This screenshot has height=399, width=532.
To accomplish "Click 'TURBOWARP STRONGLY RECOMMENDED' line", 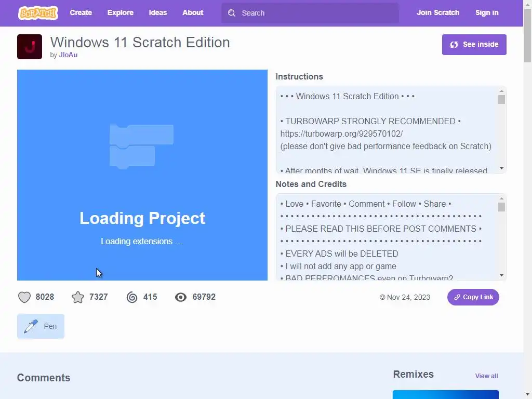I will tap(370, 121).
